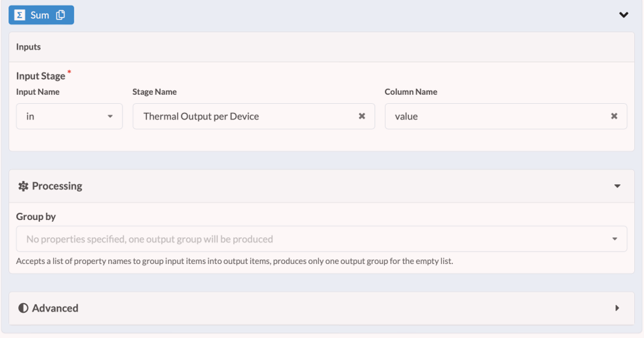Clear the Column Name value entry
The width and height of the screenshot is (644, 338).
[x=614, y=116]
